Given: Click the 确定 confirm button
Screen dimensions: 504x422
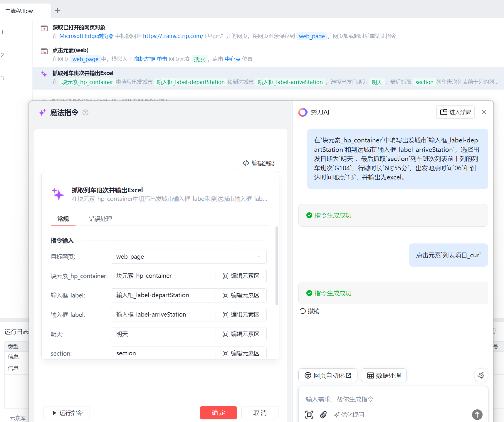Looking at the screenshot, I should [218, 413].
